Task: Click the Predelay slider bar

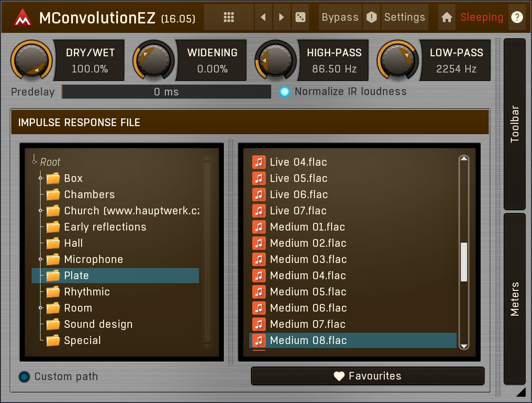Action: (x=166, y=91)
